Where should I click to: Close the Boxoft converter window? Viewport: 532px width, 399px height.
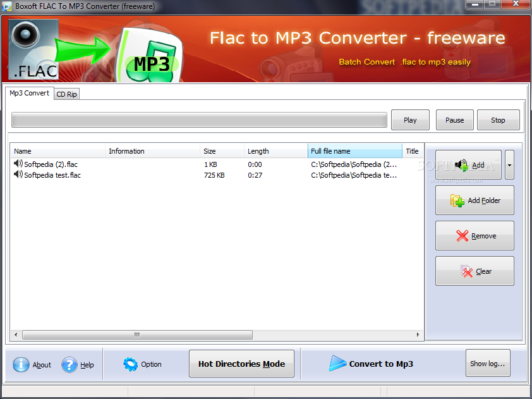pyautogui.click(x=516, y=4)
